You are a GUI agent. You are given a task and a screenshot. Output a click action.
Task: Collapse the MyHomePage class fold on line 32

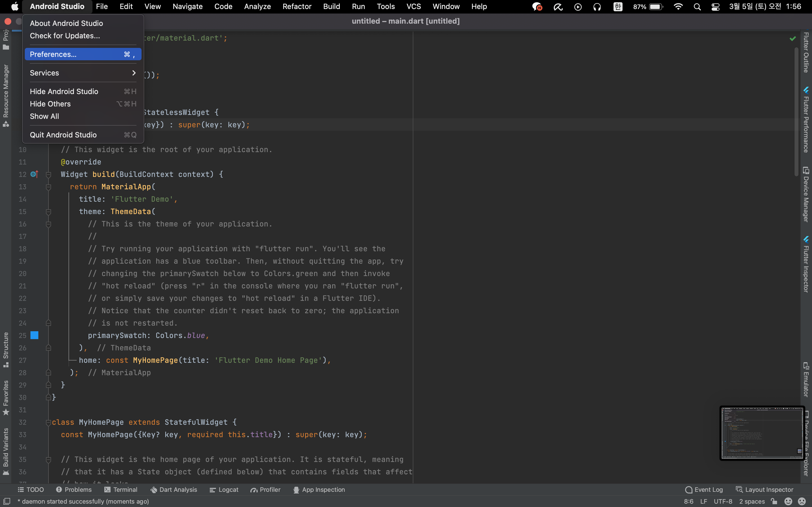click(48, 422)
